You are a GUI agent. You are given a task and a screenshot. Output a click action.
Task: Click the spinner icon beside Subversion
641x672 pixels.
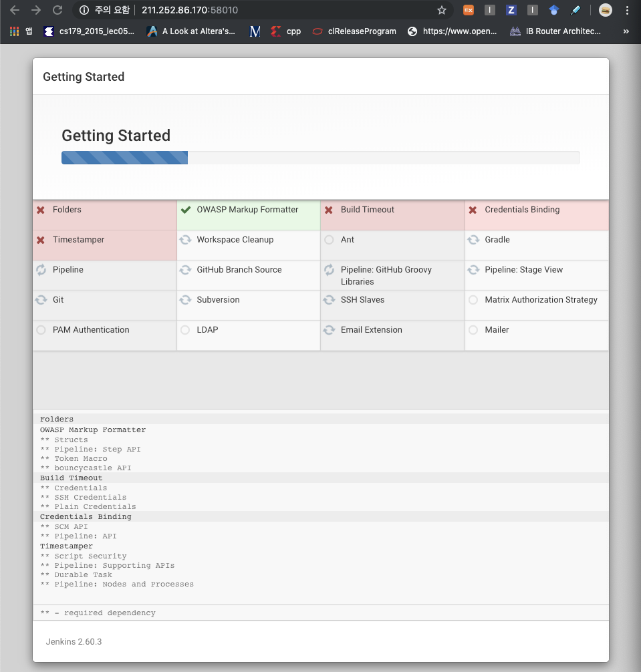tap(185, 299)
